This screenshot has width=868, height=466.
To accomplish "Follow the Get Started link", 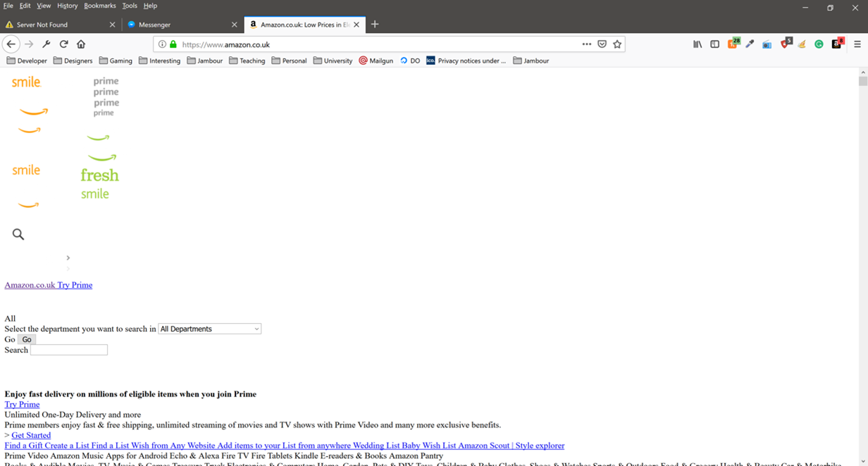I will pos(31,435).
